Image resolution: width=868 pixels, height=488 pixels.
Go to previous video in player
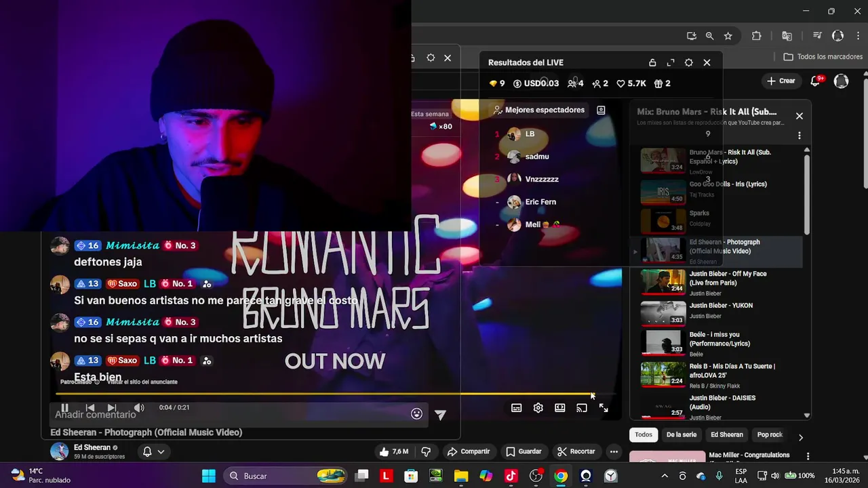click(90, 407)
